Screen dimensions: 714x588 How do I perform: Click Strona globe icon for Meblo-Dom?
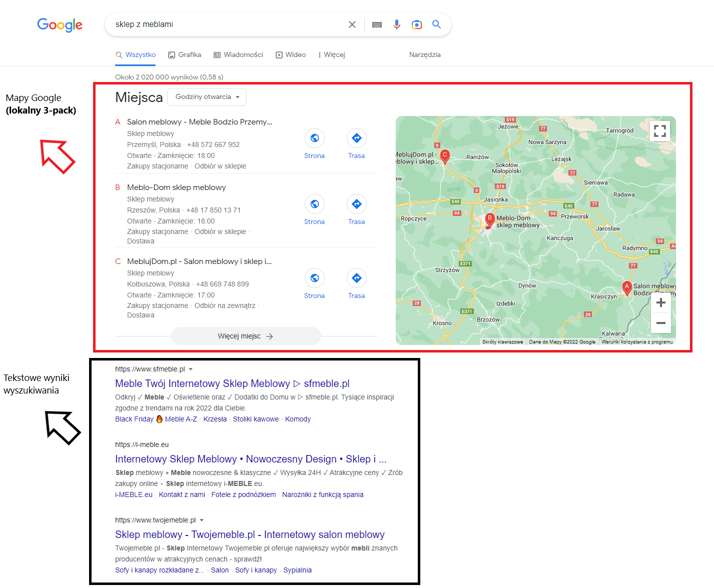coord(315,204)
